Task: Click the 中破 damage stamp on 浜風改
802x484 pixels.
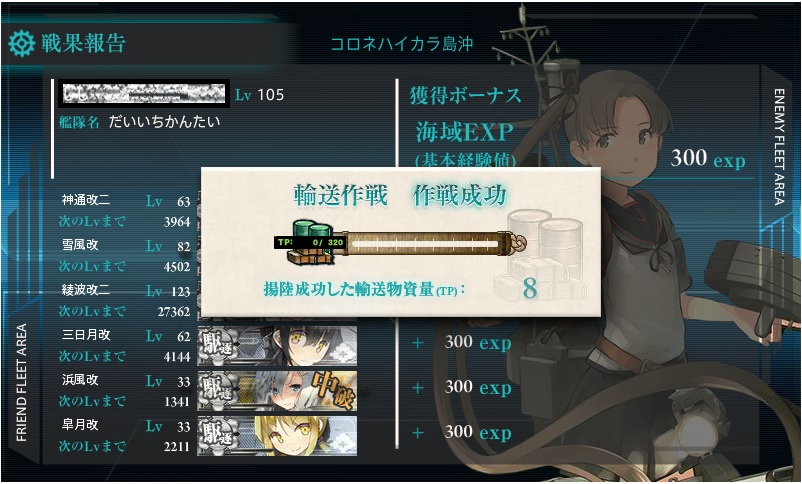Action: click(332, 391)
